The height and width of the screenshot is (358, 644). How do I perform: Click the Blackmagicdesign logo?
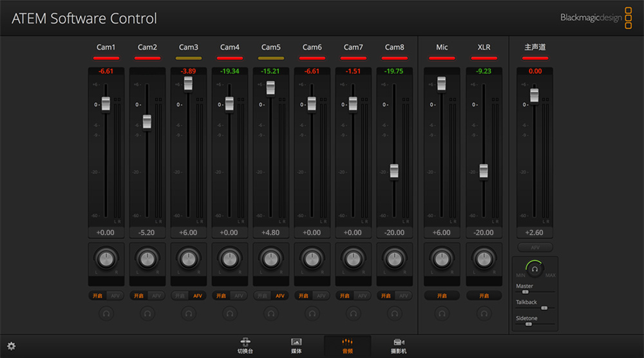(x=596, y=17)
